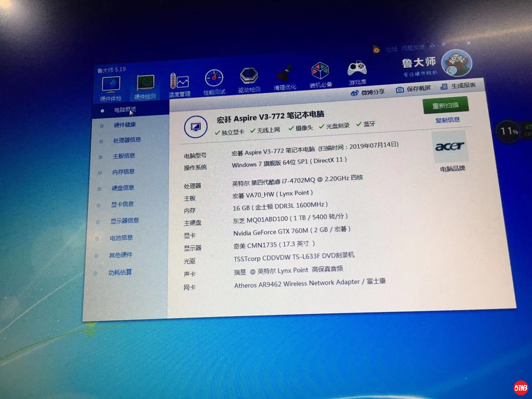
Task: Share via 微博分享 Weibo button
Action: click(x=368, y=92)
